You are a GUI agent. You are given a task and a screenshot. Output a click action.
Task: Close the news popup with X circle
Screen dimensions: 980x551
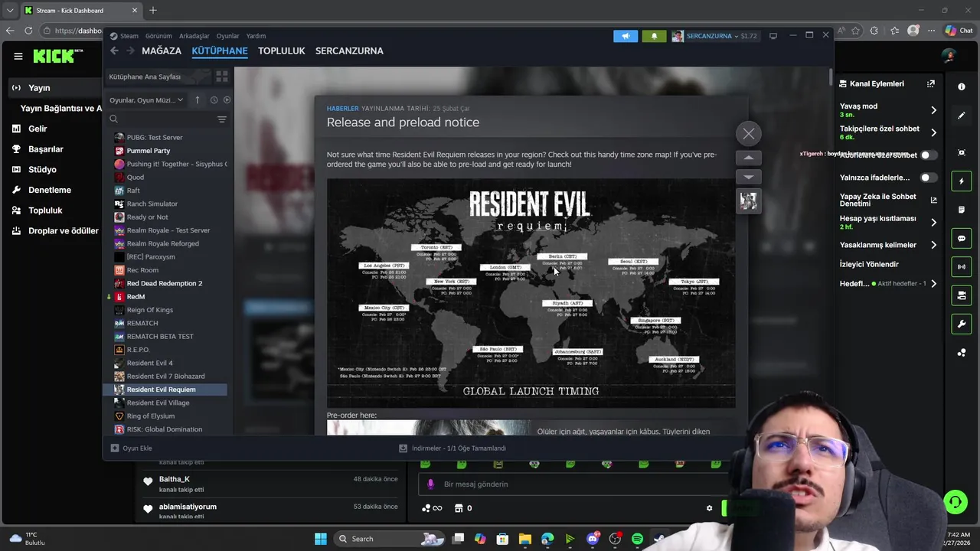[749, 134]
